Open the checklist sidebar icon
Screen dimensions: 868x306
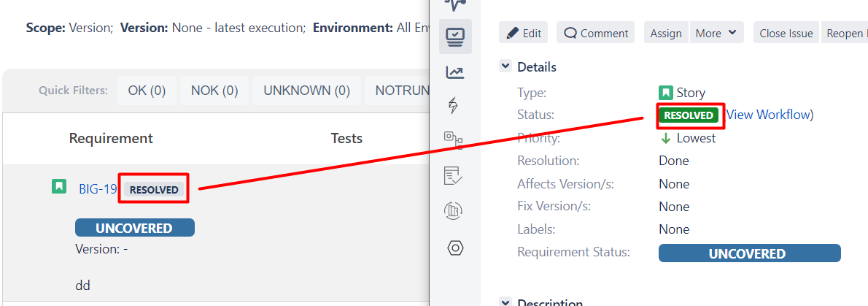(x=455, y=175)
